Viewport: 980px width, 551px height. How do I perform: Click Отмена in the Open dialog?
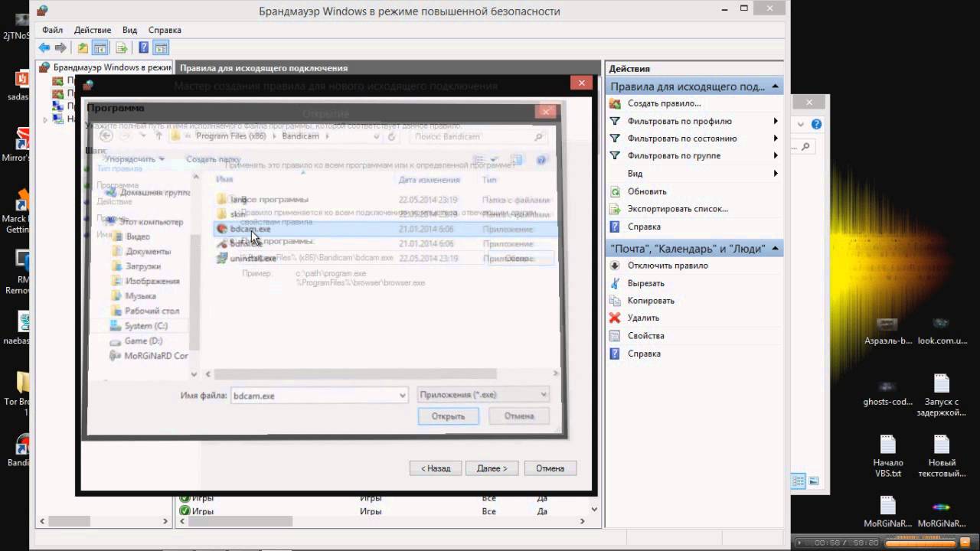coord(519,416)
